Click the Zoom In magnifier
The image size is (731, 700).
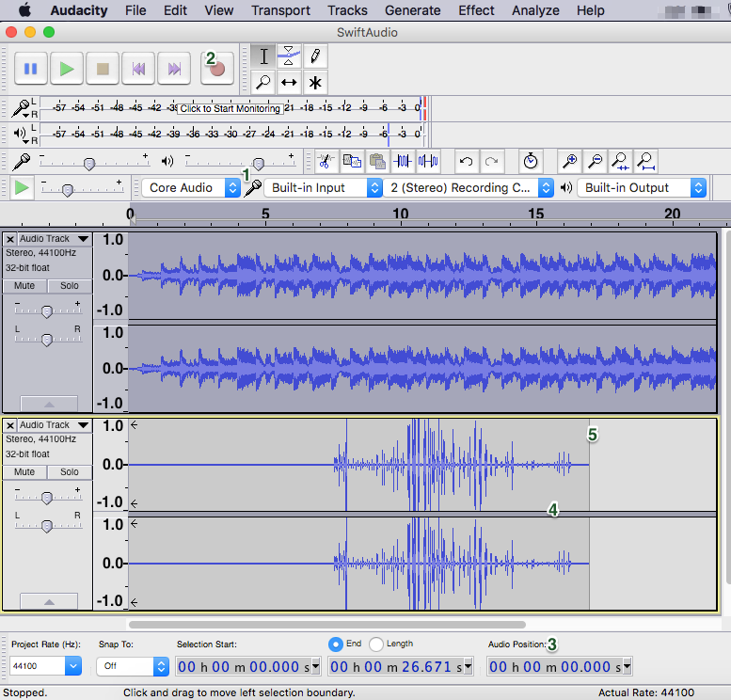tap(570, 162)
